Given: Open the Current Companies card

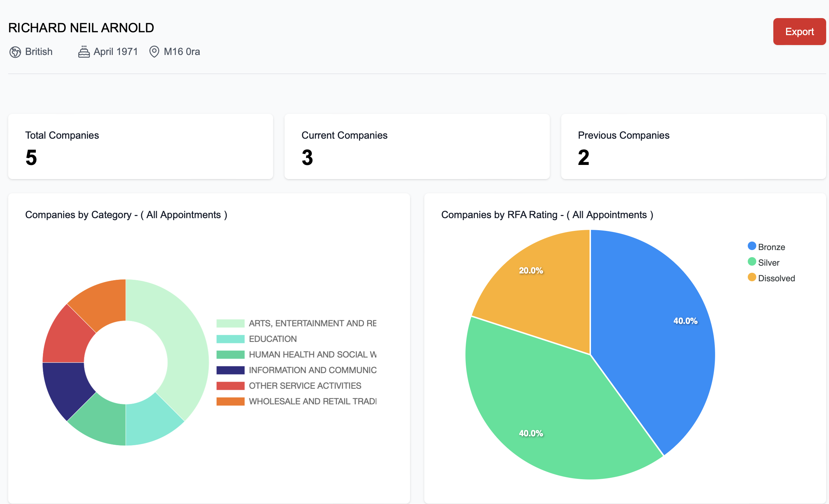Looking at the screenshot, I should 417,146.
